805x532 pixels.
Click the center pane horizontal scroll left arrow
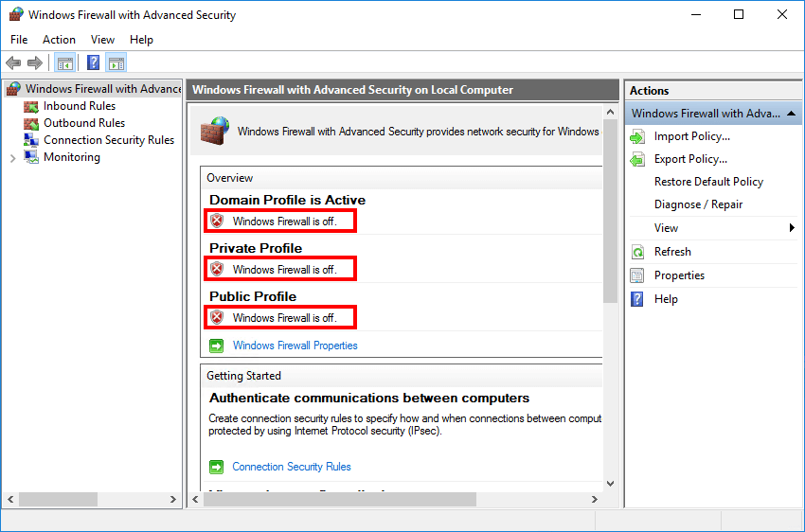(196, 499)
